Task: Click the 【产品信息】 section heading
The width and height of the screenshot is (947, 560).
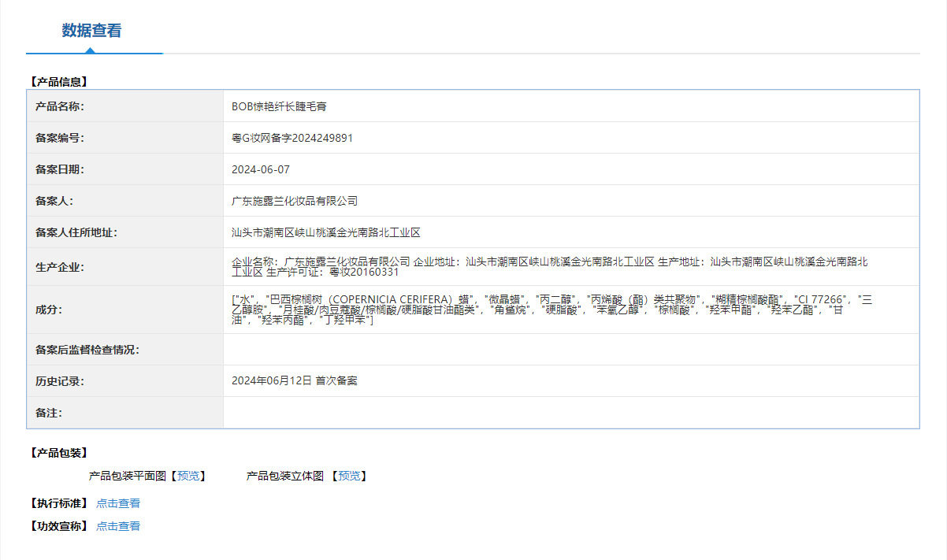Action: [58, 81]
